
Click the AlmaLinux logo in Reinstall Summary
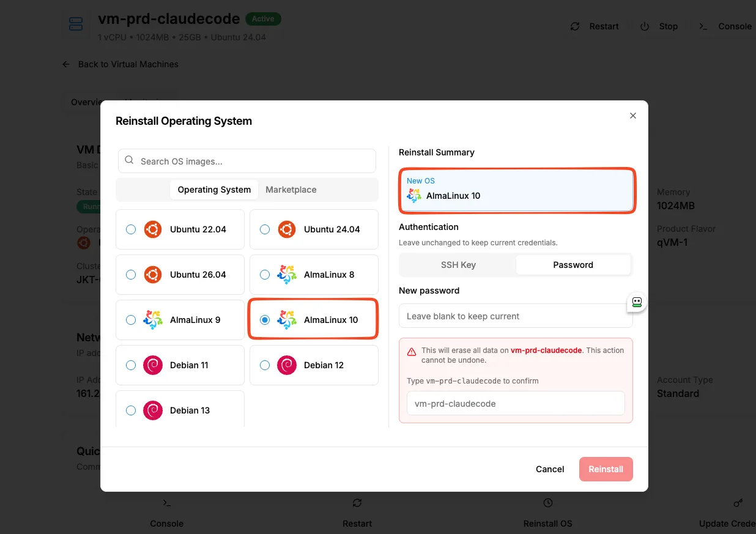[414, 196]
